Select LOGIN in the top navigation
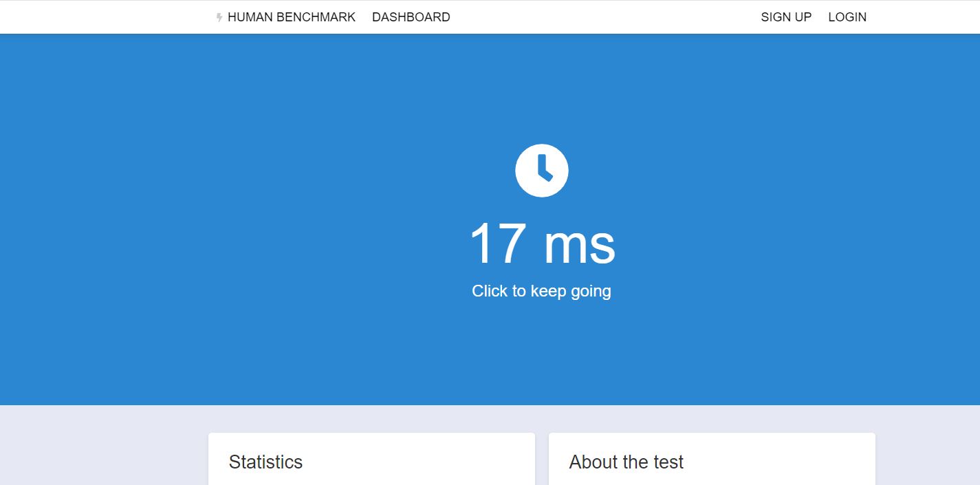 pos(847,17)
